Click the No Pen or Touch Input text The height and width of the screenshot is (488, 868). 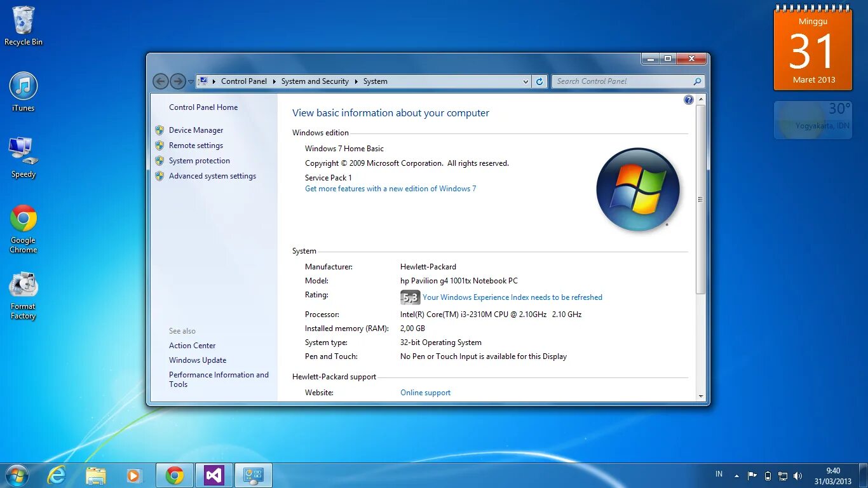click(484, 356)
